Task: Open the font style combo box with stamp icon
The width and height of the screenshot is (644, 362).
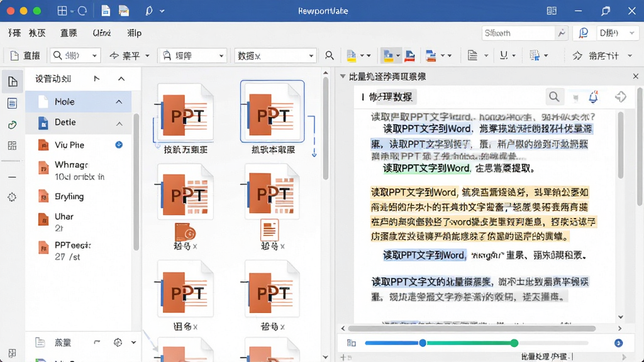Action: (x=192, y=55)
